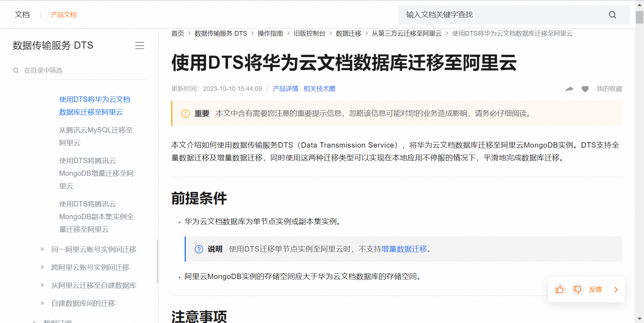The image size is (644, 323).
Task: Open 数据迁移 breadcrumb link
Action: (349, 33)
